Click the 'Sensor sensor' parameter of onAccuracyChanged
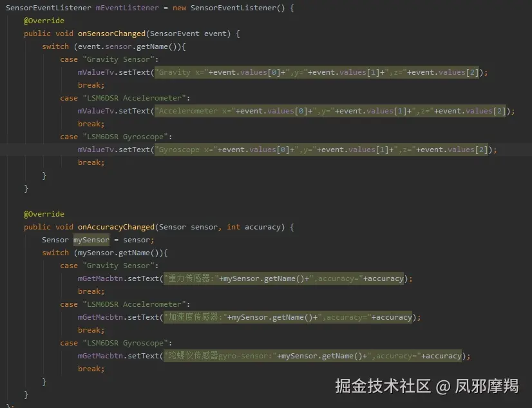 188,227
